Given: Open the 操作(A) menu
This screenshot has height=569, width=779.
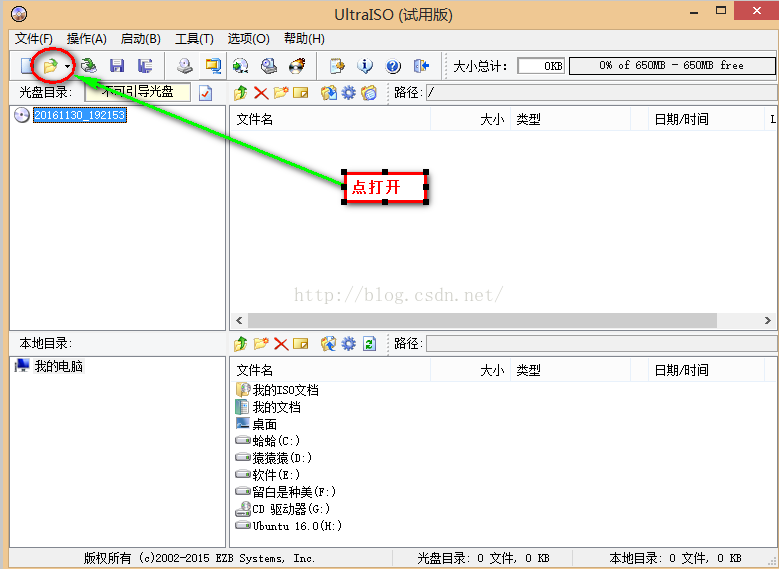Looking at the screenshot, I should coord(86,39).
